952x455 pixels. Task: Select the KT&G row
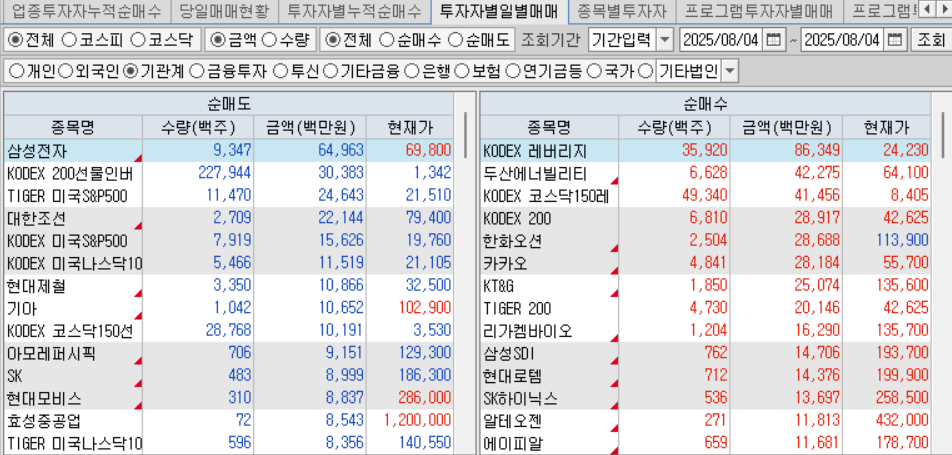[x=706, y=286]
